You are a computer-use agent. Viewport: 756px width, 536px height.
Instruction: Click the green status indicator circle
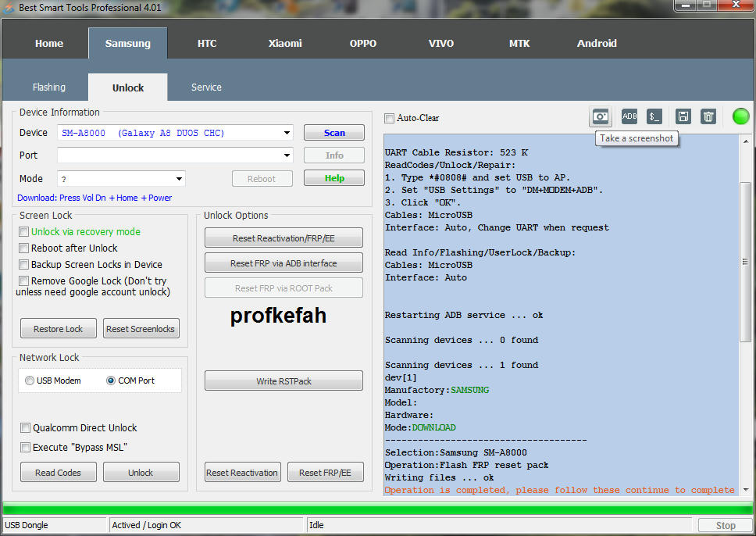[740, 116]
